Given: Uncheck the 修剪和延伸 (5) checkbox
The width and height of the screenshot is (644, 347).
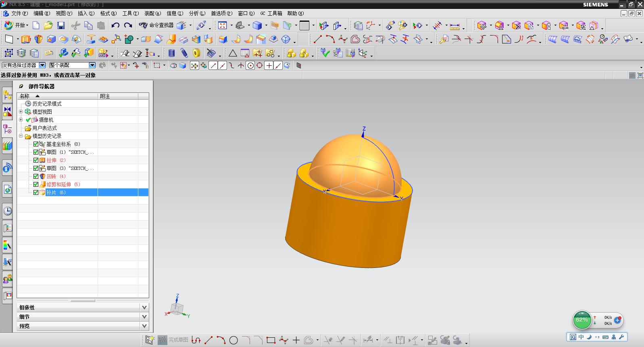Looking at the screenshot, I should point(36,184).
